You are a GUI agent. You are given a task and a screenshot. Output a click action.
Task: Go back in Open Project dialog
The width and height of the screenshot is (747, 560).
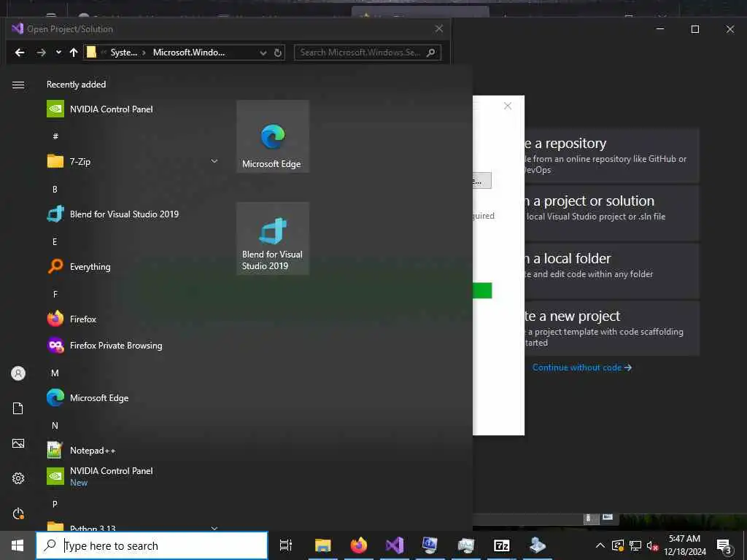[x=20, y=52]
